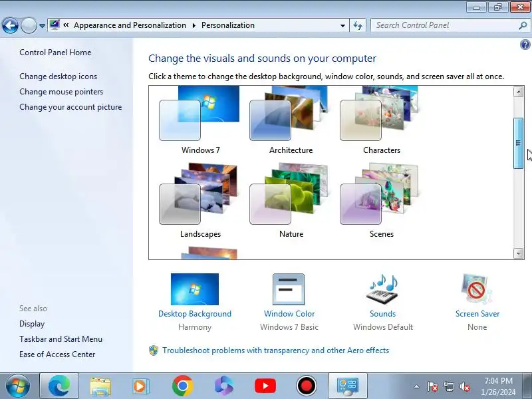Click the Forward navigation button
This screenshot has width=532, height=399.
[x=29, y=25]
